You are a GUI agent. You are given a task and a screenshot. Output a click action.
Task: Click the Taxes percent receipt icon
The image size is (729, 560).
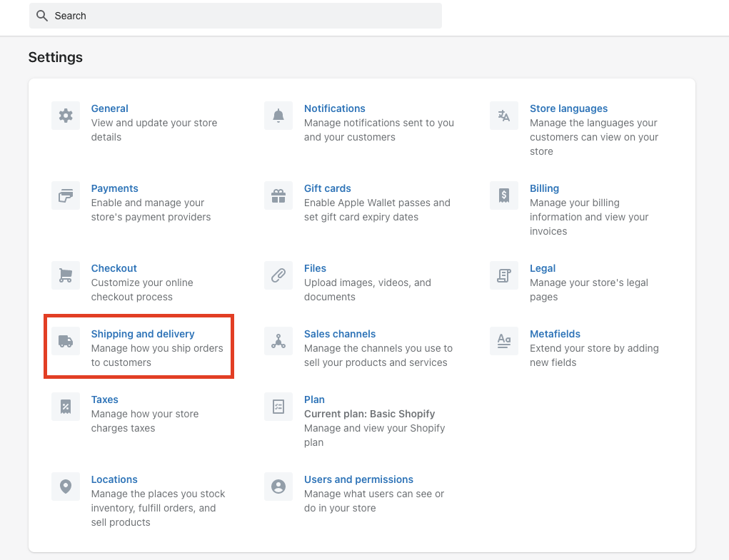(x=66, y=407)
